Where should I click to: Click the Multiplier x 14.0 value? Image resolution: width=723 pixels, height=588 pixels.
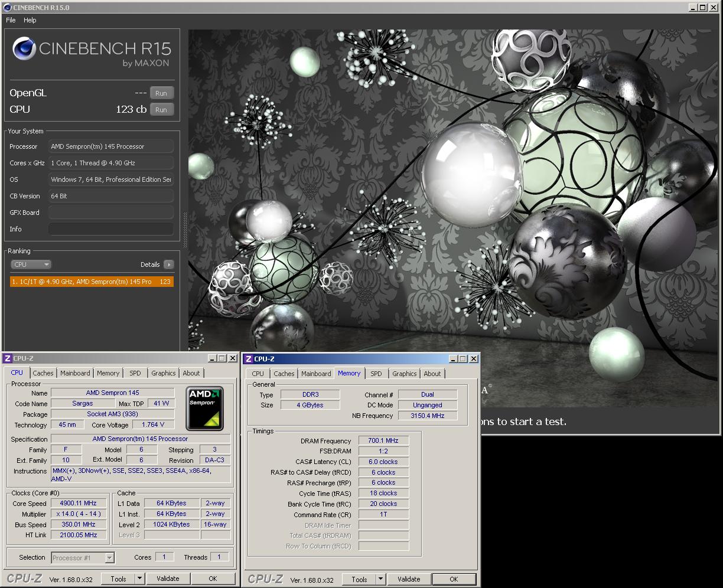tap(79, 514)
